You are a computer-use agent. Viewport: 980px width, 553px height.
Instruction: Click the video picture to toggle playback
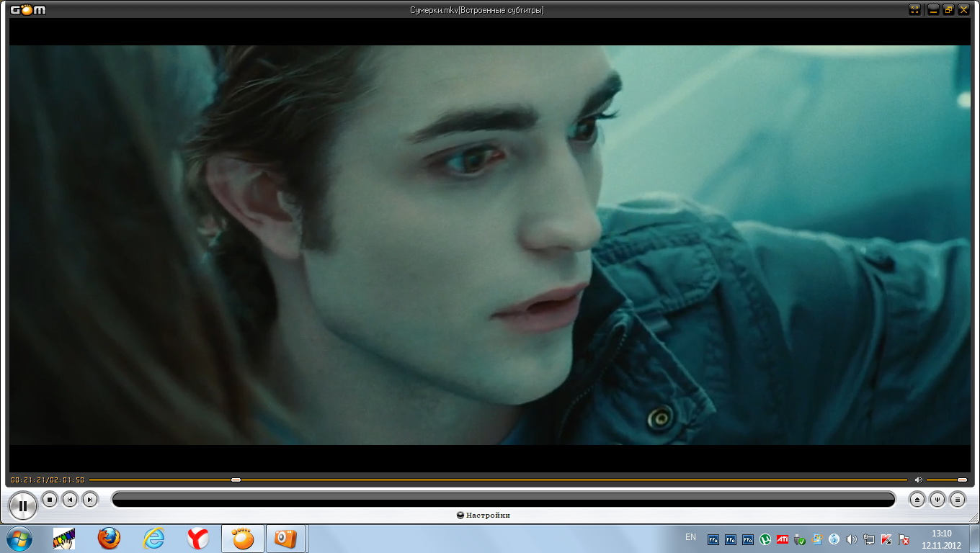490,245
